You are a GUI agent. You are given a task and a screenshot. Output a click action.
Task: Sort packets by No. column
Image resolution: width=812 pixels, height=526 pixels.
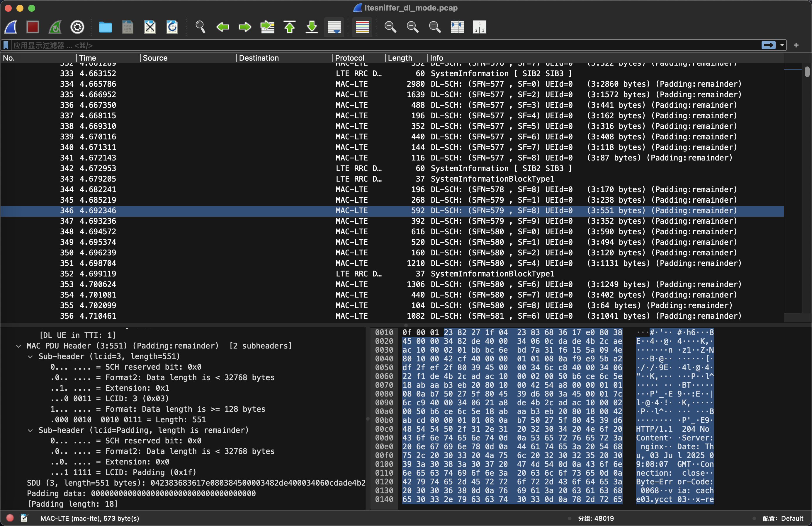pos(38,58)
